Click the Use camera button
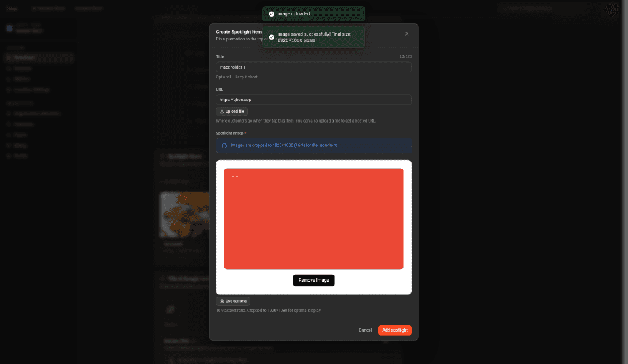628x364 pixels. pyautogui.click(x=233, y=301)
